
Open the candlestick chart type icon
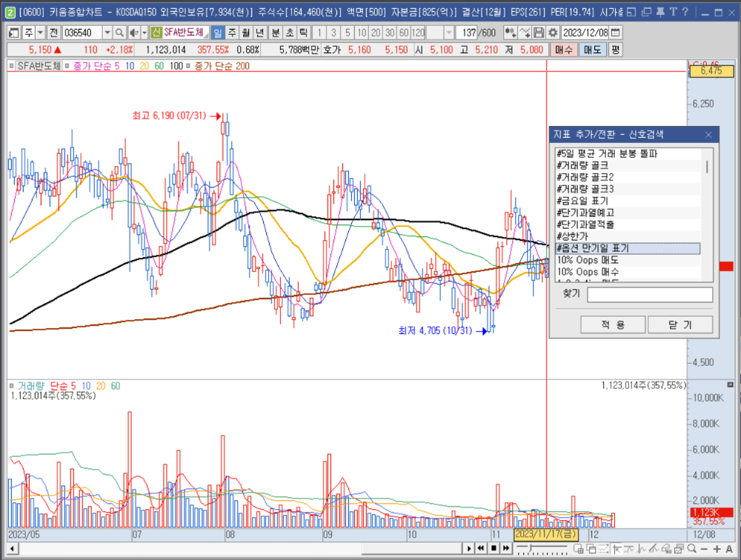pyautogui.click(x=511, y=33)
